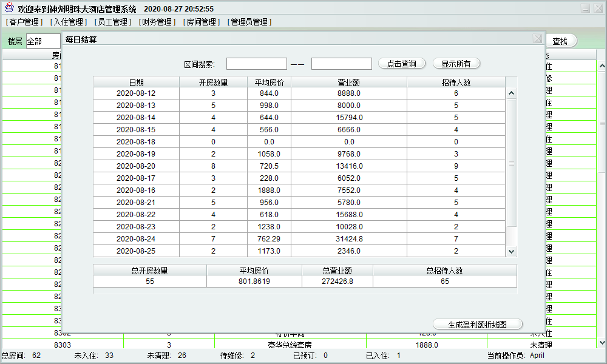Click the 31424.8 revenue cell
The height and width of the screenshot is (364, 607).
click(x=349, y=239)
